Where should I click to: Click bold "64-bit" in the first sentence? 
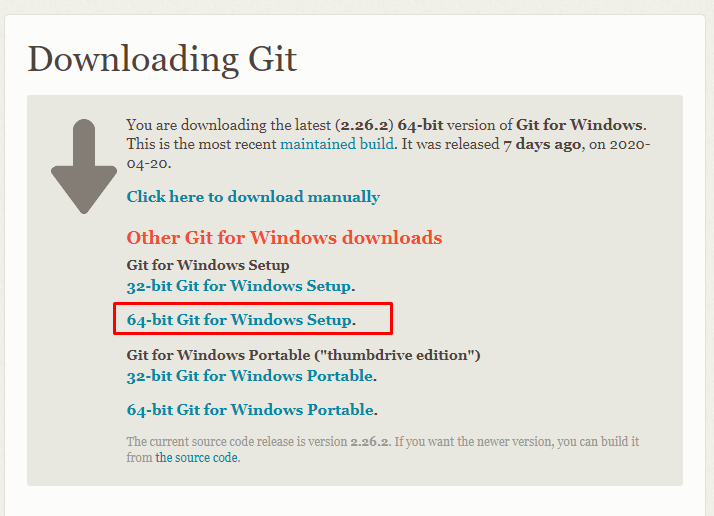(x=420, y=125)
